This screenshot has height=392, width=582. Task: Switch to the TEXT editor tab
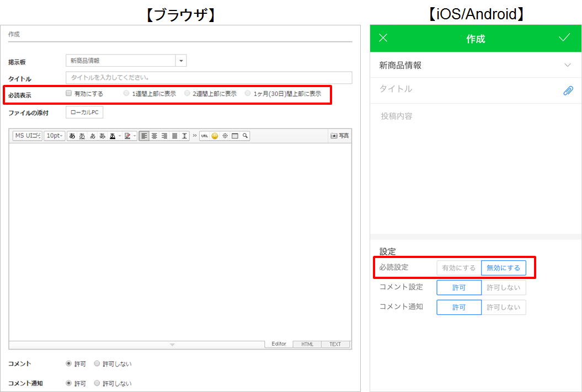tap(335, 344)
